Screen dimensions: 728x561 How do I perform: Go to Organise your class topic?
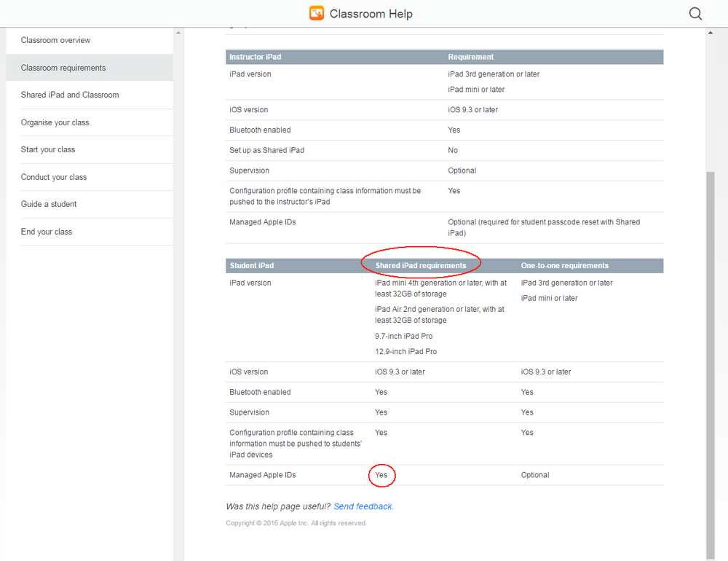(x=55, y=122)
